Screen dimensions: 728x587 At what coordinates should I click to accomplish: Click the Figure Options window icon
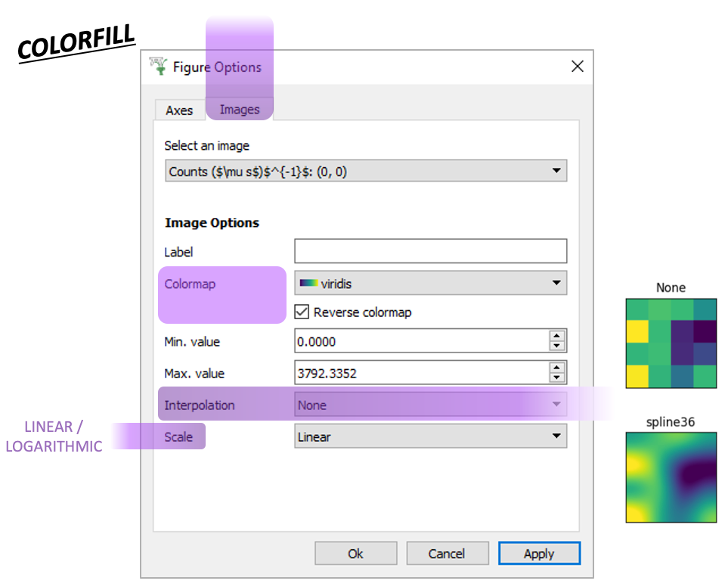[158, 67]
